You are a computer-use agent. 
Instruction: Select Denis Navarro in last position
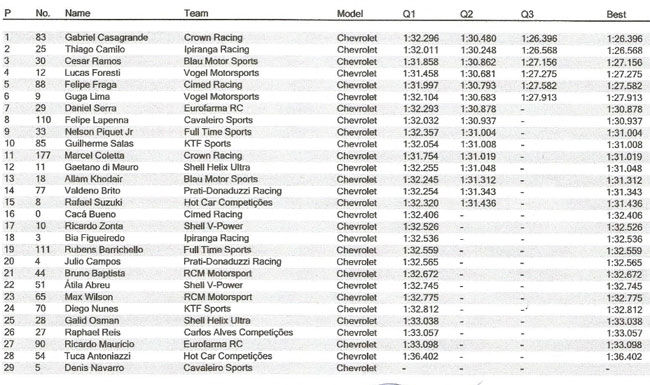click(x=94, y=368)
